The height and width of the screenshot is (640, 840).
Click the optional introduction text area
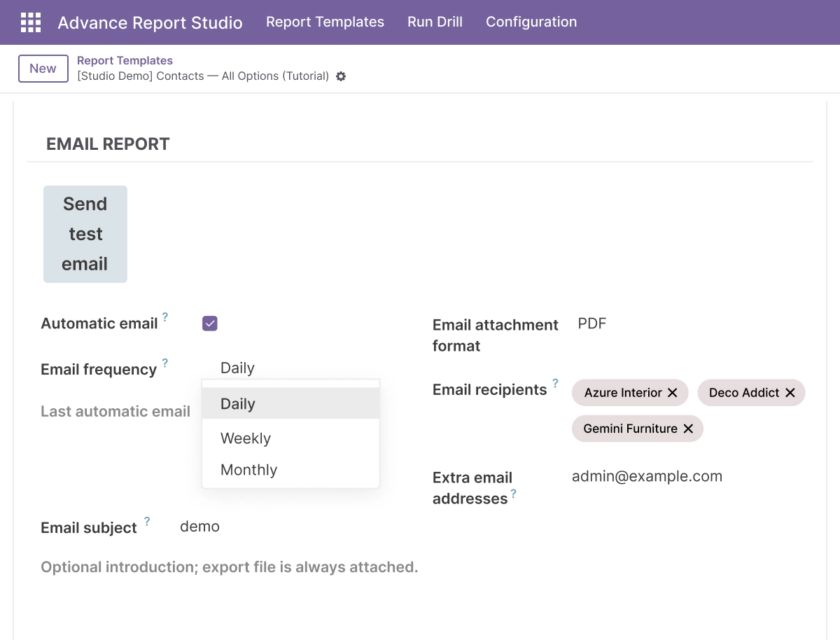pyautogui.click(x=230, y=567)
